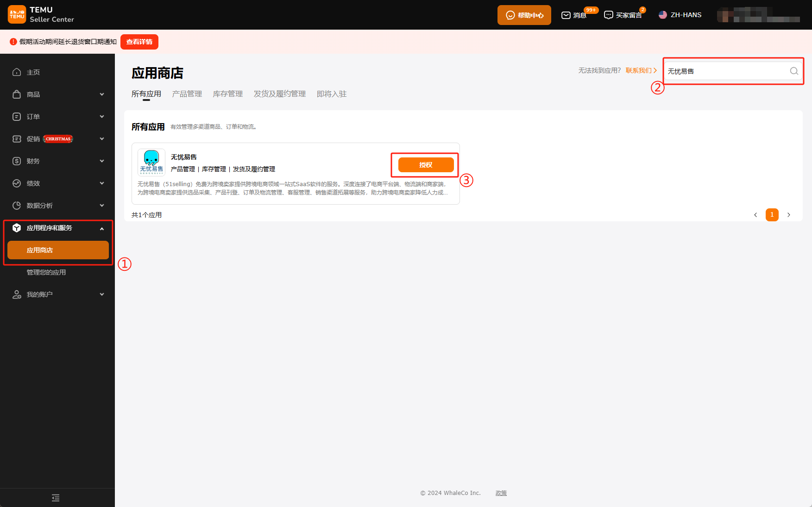This screenshot has height=507, width=812.
Task: Open buyer messages chat bubble icon
Action: [608, 15]
